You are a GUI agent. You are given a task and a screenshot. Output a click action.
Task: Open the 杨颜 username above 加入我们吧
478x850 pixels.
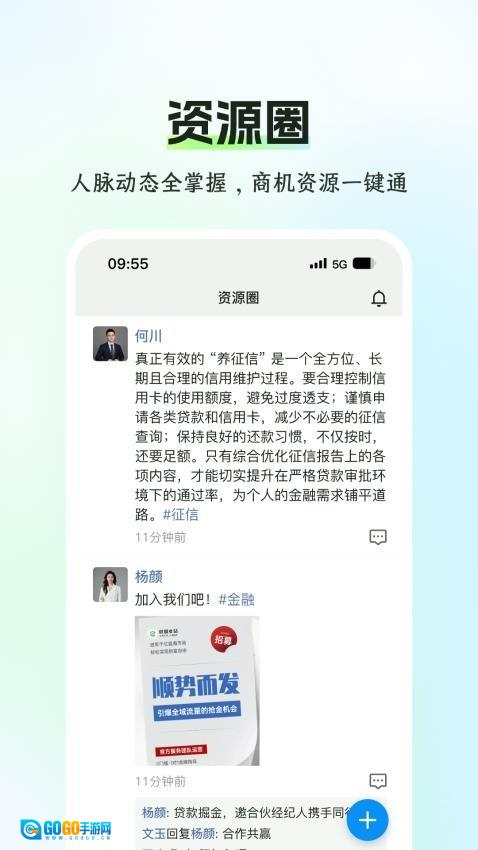click(148, 576)
